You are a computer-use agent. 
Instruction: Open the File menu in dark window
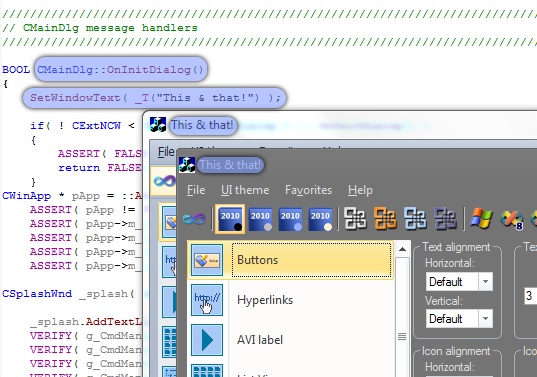(196, 190)
